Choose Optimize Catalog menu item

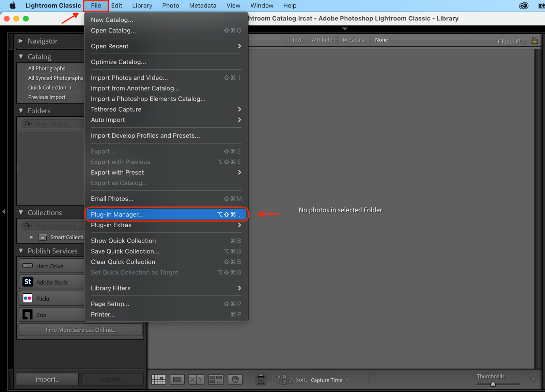click(166, 62)
